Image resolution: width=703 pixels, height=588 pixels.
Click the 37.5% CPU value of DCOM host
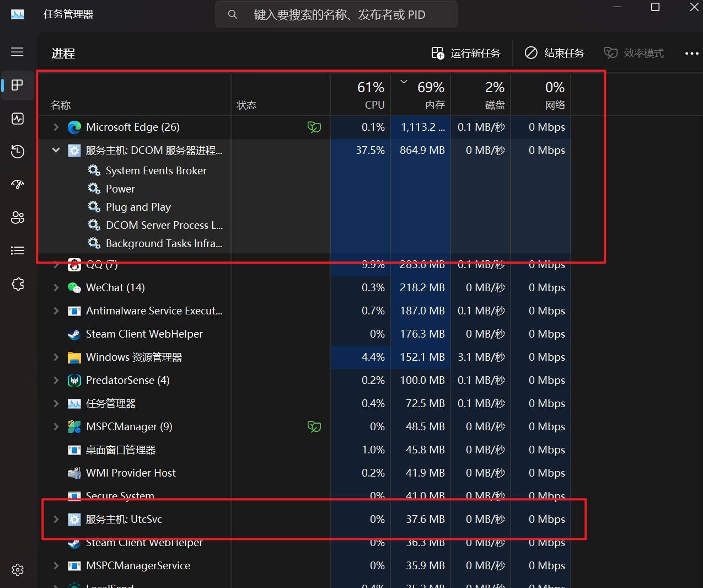click(370, 150)
